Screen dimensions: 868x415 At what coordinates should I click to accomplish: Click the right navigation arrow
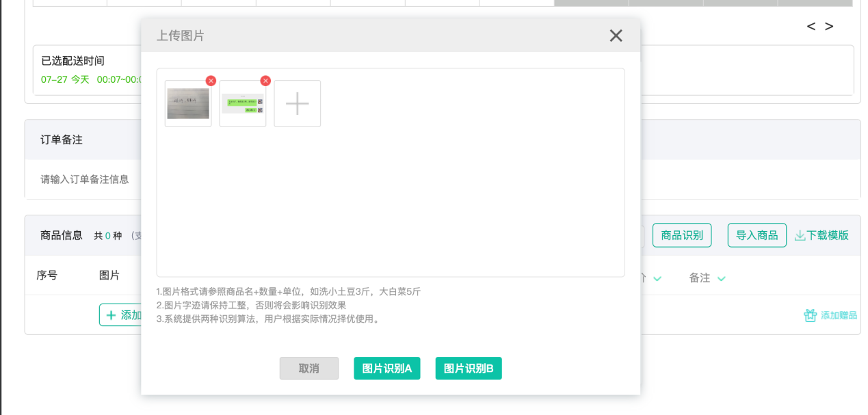point(828,26)
